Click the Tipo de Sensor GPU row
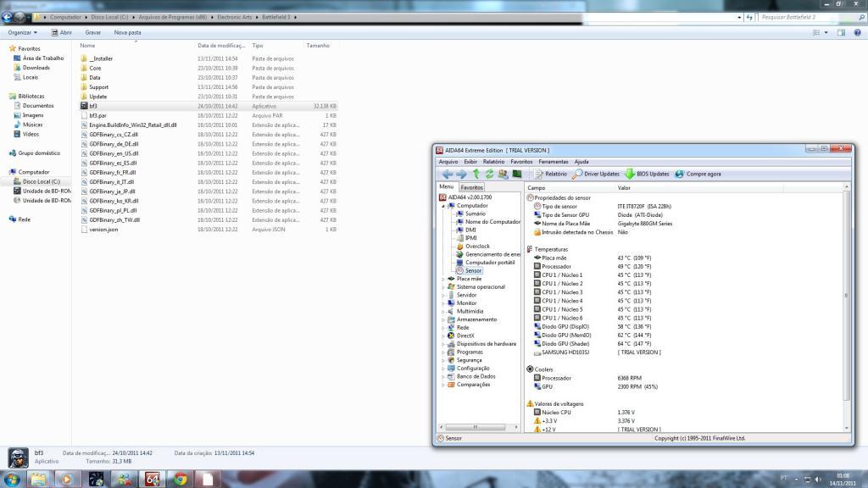The width and height of the screenshot is (868, 488). click(x=684, y=214)
